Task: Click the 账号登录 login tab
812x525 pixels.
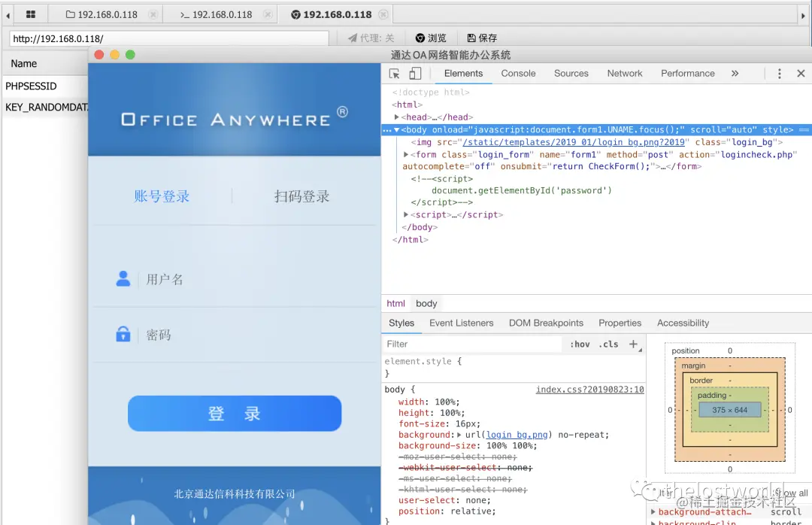Action: pos(162,196)
